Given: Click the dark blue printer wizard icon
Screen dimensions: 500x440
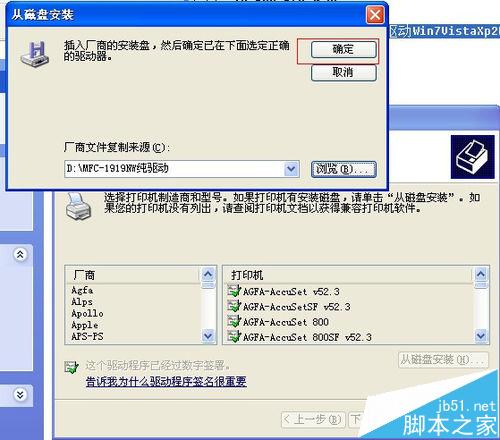Looking at the screenshot, I should tap(473, 157).
